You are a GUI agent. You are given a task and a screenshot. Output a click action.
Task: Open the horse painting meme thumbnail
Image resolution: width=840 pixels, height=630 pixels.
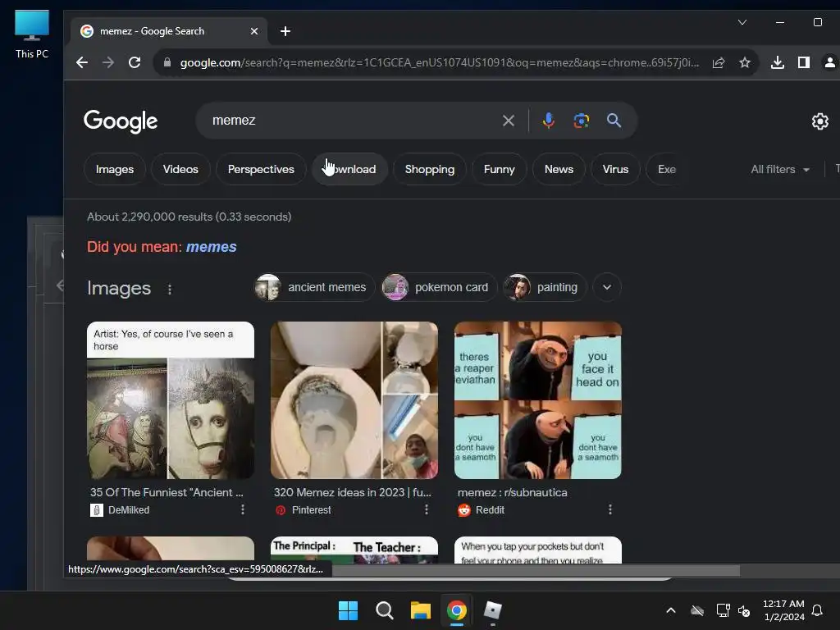coord(171,400)
